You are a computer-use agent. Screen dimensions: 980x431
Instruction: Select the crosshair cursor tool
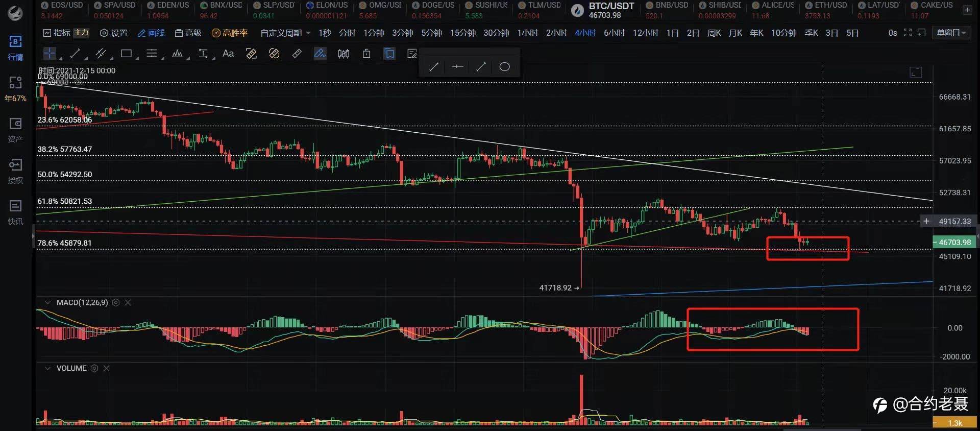coord(50,53)
